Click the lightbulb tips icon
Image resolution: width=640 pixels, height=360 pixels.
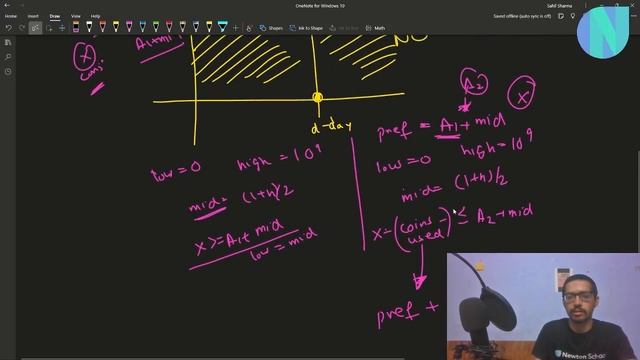click(573, 16)
